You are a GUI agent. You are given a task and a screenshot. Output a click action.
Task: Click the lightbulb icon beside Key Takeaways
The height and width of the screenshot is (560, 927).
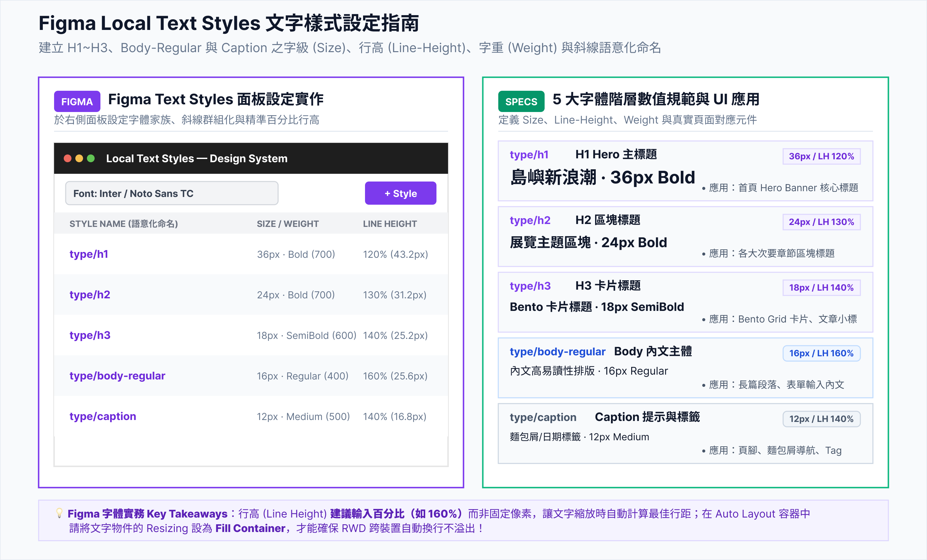60,513
